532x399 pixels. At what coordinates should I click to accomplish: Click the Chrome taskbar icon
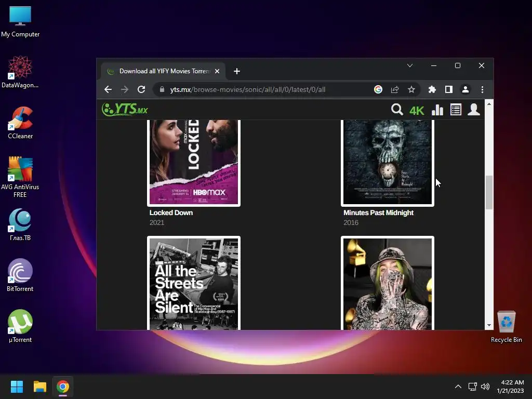coord(63,387)
